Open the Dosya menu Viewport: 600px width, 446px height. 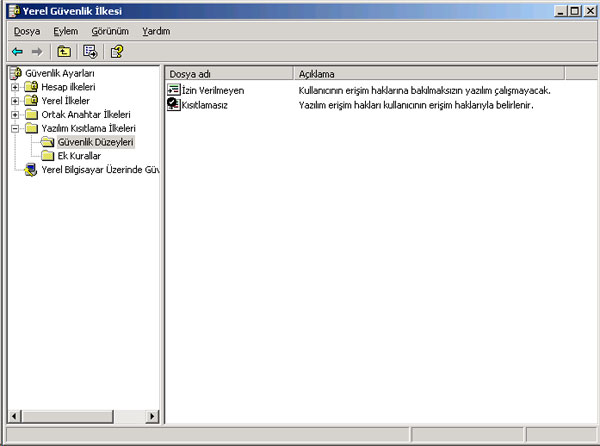point(27,31)
